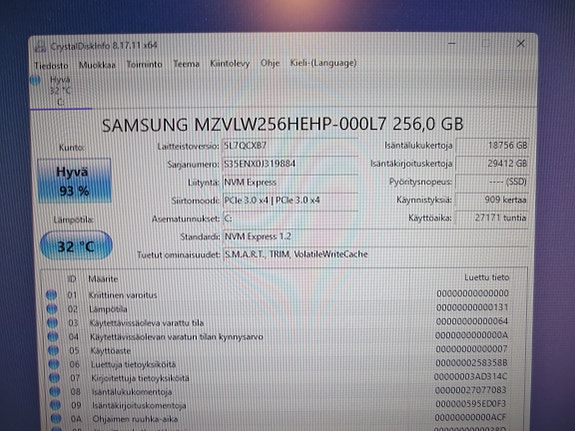The height and width of the screenshot is (431, 575).
Task: Click status dot for 0A Ohjaimen ruuhka-aika
Action: [56, 419]
